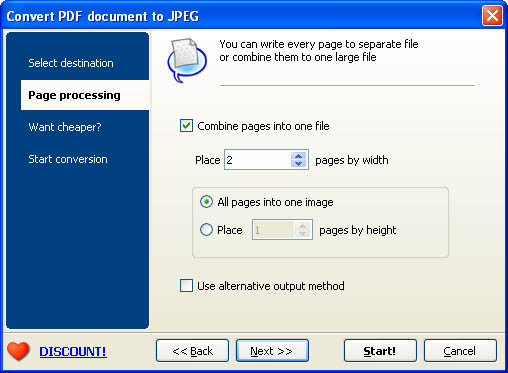Viewport: 508px width, 373px height.
Task: Click the Start! button
Action: pyautogui.click(x=380, y=351)
